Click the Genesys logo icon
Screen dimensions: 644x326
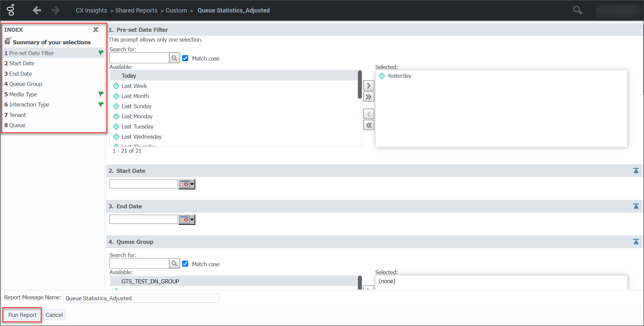11,10
